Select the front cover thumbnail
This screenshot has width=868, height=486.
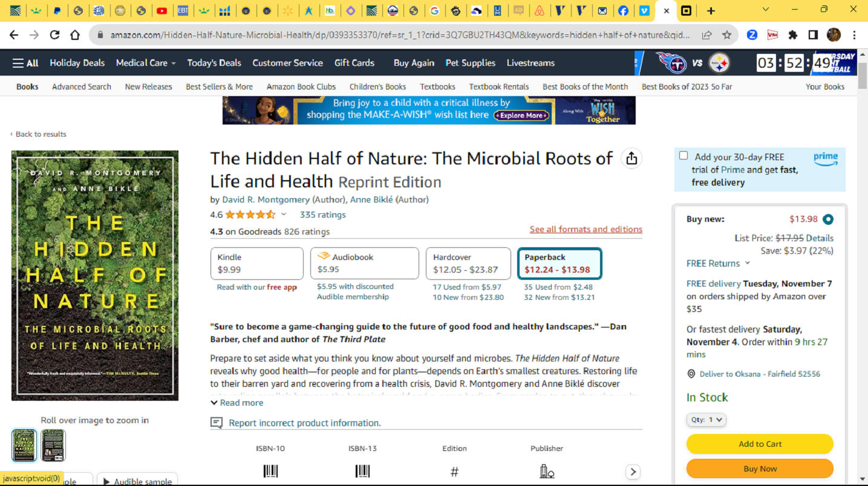24,445
